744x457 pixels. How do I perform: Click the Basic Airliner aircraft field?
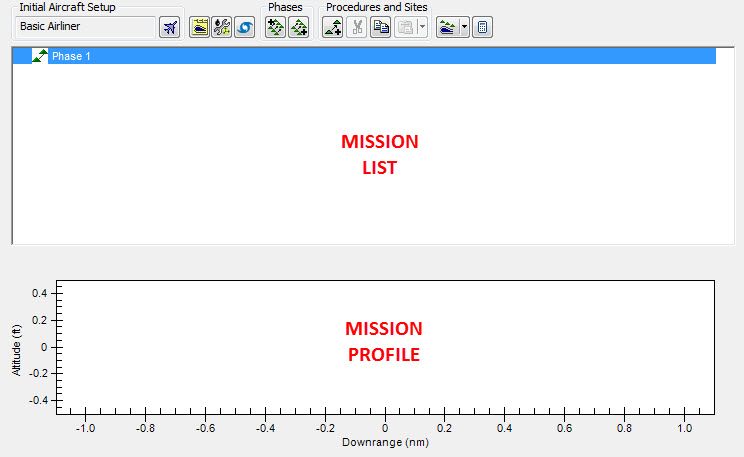tap(84, 27)
